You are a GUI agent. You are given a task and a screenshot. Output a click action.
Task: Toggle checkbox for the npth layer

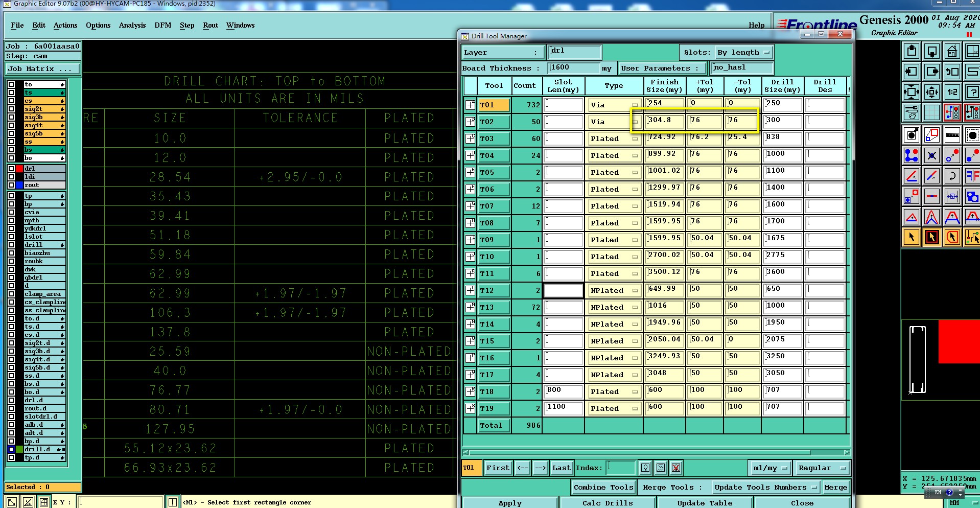tap(11, 220)
